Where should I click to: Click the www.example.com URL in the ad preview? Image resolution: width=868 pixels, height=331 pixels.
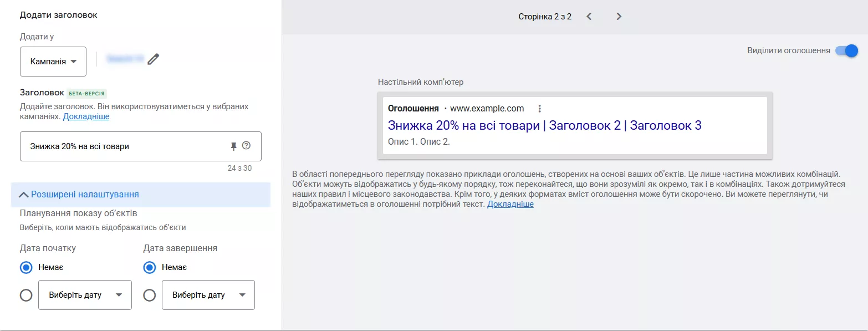pyautogui.click(x=487, y=109)
